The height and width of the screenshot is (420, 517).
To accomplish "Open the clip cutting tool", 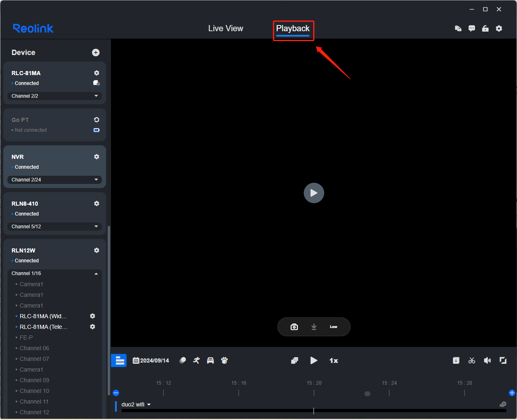I will pyautogui.click(x=472, y=360).
